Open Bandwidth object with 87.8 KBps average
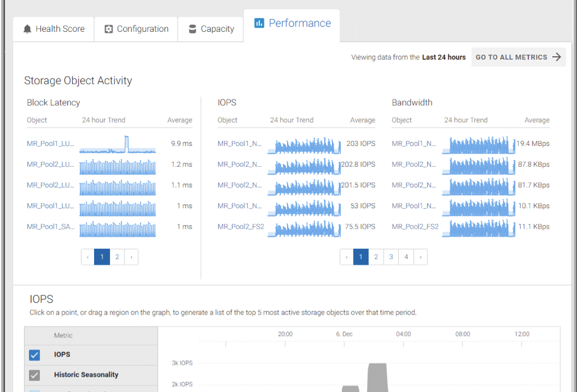 point(414,164)
